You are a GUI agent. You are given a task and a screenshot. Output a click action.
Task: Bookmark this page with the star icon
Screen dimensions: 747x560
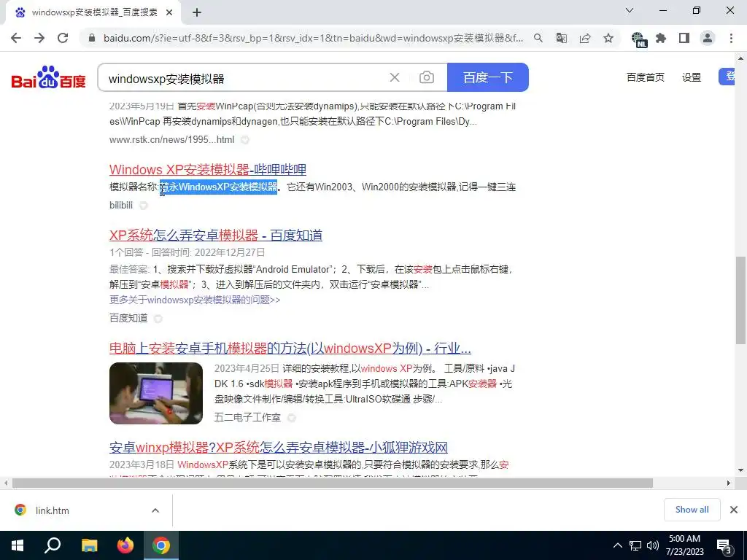click(x=608, y=38)
